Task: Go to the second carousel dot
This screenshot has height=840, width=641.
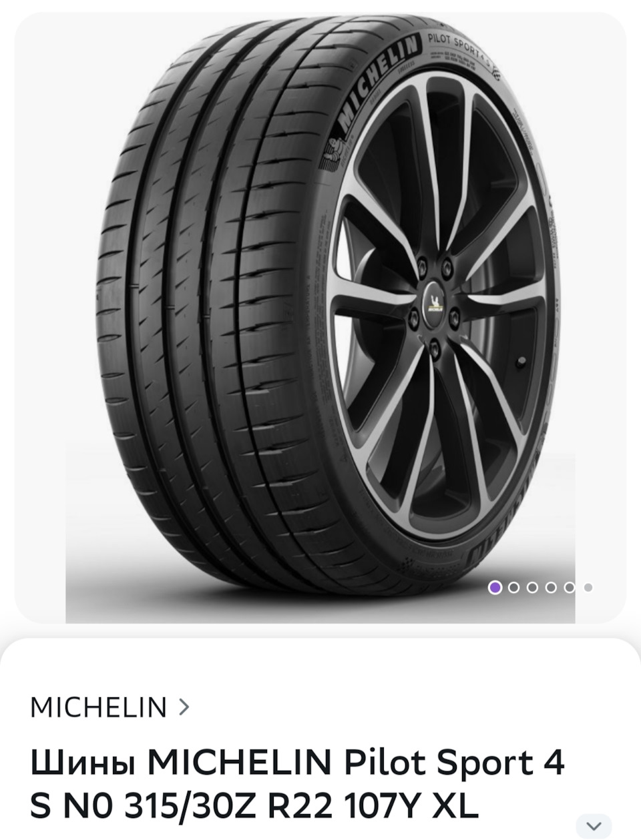Action: (x=513, y=588)
